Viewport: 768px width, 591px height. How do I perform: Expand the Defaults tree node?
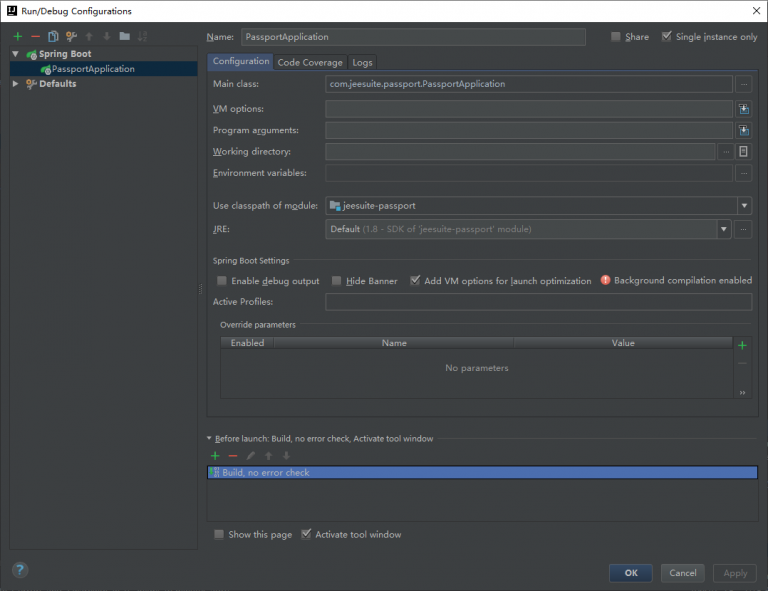point(16,84)
